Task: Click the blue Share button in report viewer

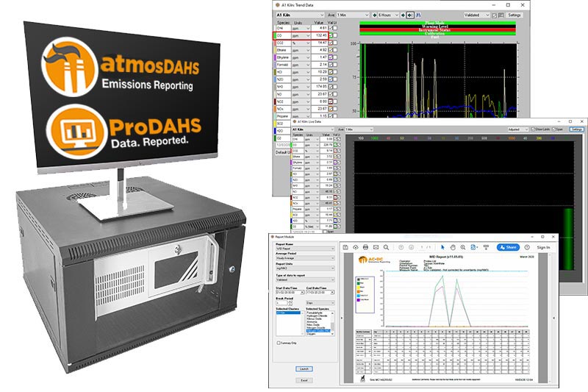Action: pyautogui.click(x=508, y=248)
